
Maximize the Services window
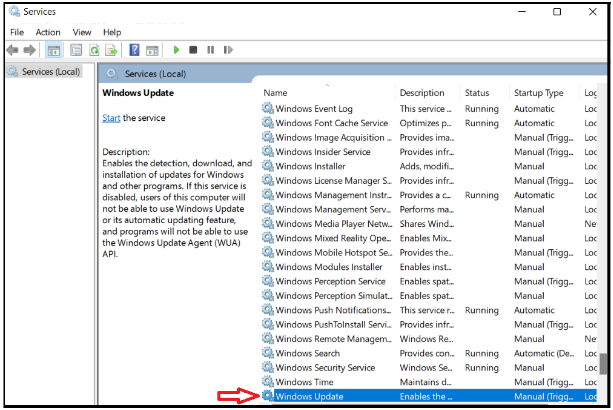pyautogui.click(x=557, y=12)
